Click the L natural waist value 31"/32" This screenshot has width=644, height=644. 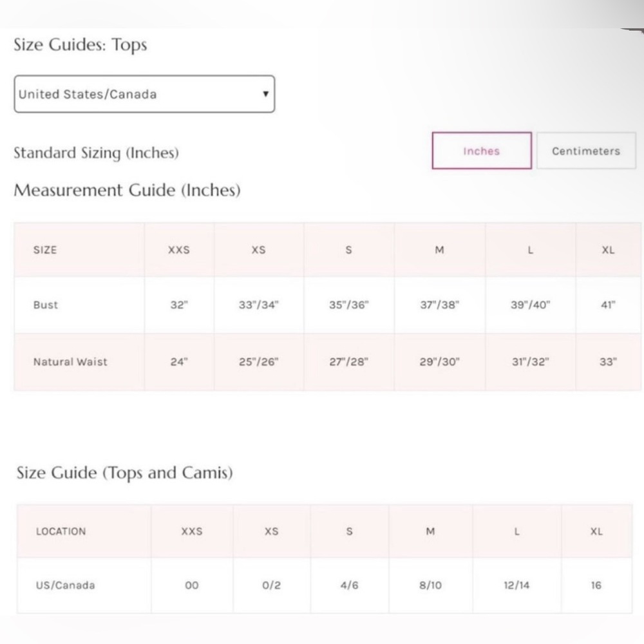point(530,362)
